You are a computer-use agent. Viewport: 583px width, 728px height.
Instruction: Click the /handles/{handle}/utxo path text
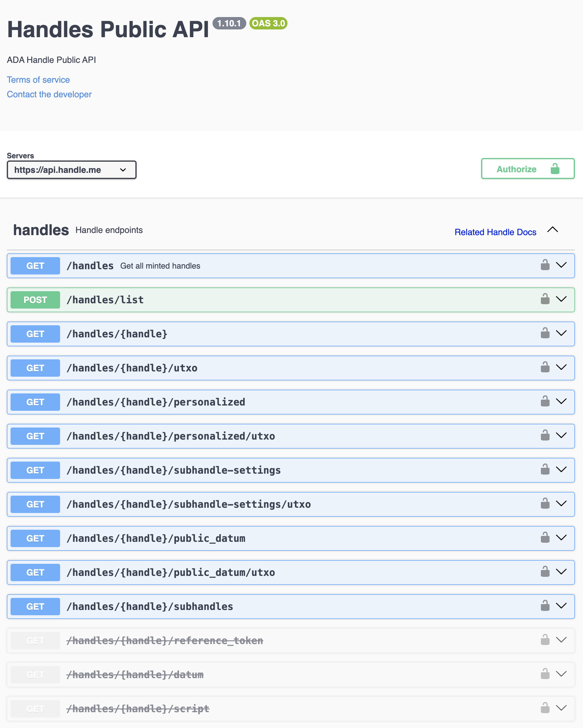pyautogui.click(x=132, y=368)
